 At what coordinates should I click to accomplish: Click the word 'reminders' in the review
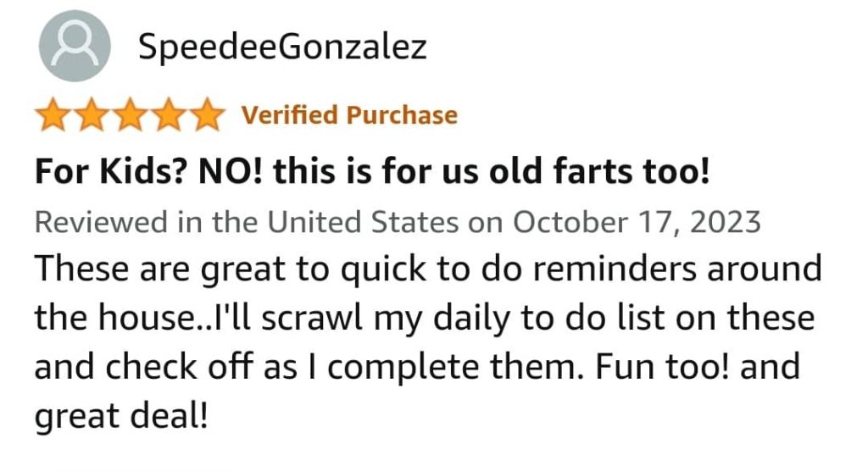click(x=615, y=269)
